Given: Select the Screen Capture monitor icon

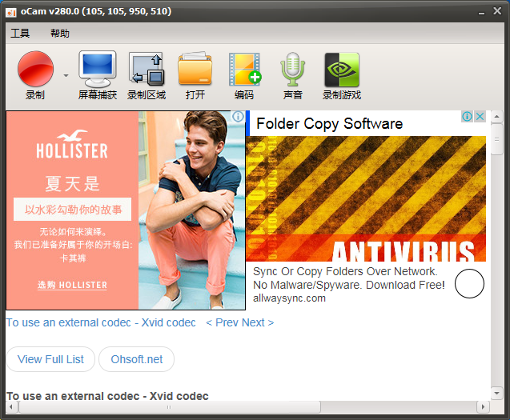Looking at the screenshot, I should 98,69.
